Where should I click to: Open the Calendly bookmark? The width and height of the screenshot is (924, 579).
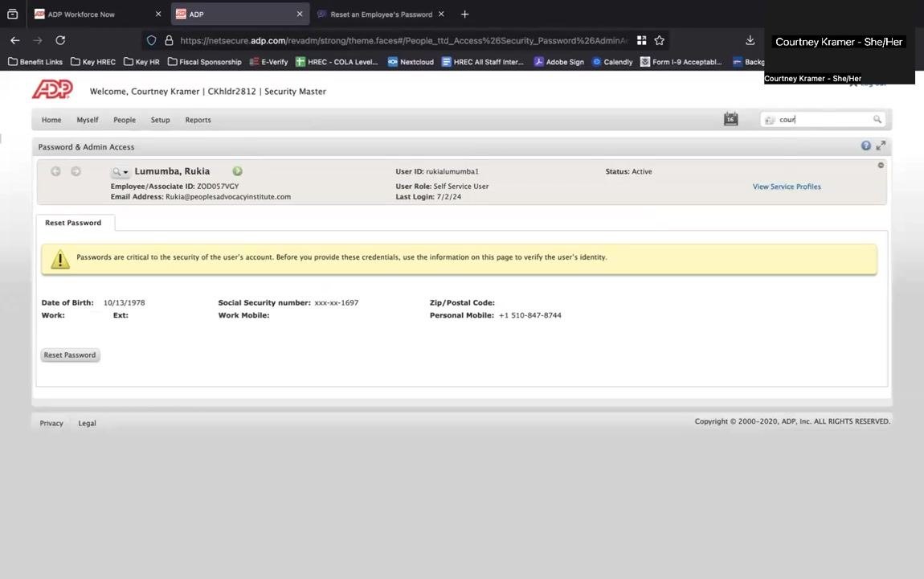(612, 62)
